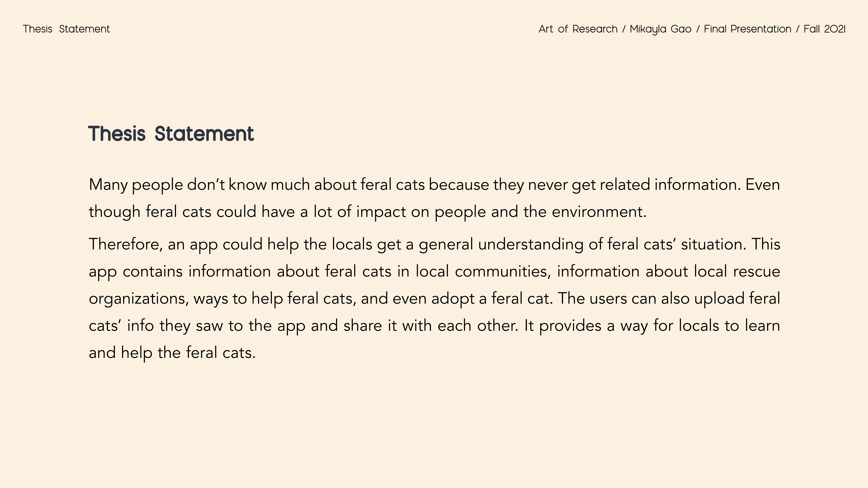Viewport: 868px width, 488px height.
Task: Select "Final Presentation" in the top header
Action: click(747, 29)
